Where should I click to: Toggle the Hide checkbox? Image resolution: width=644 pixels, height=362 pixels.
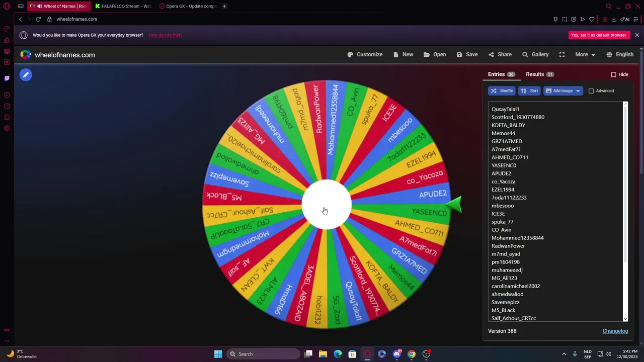(614, 74)
